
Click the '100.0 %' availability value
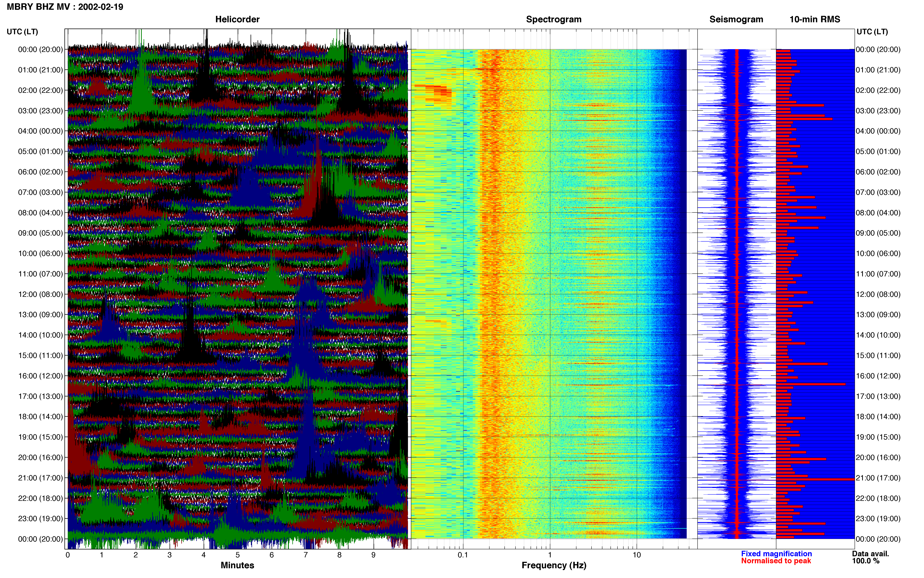pyautogui.click(x=865, y=561)
